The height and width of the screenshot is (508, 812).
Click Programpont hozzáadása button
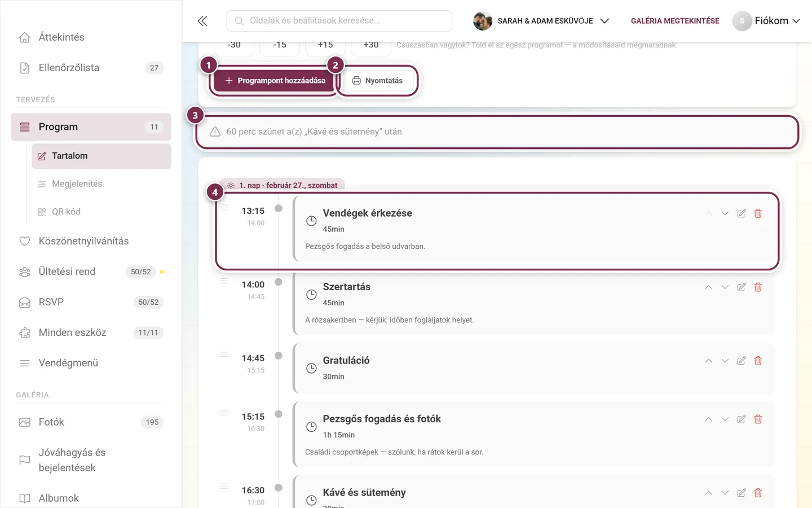(x=275, y=81)
